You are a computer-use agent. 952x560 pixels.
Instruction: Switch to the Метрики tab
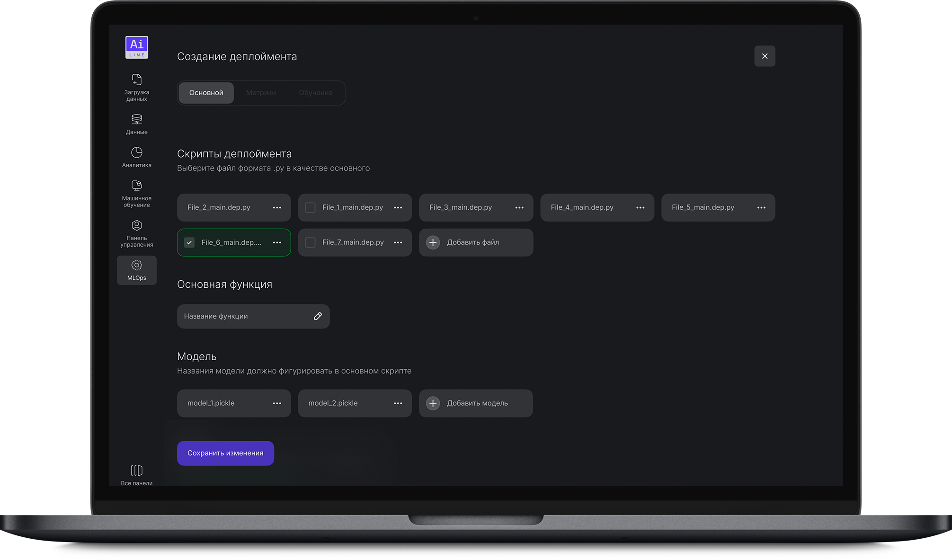pyautogui.click(x=261, y=93)
